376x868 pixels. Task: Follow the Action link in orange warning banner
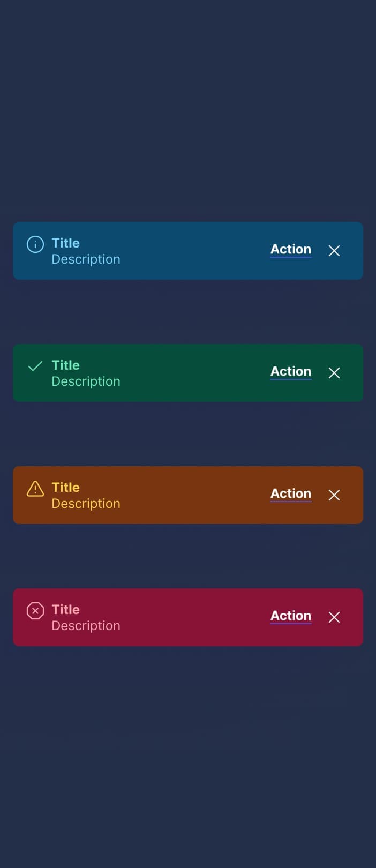(291, 494)
